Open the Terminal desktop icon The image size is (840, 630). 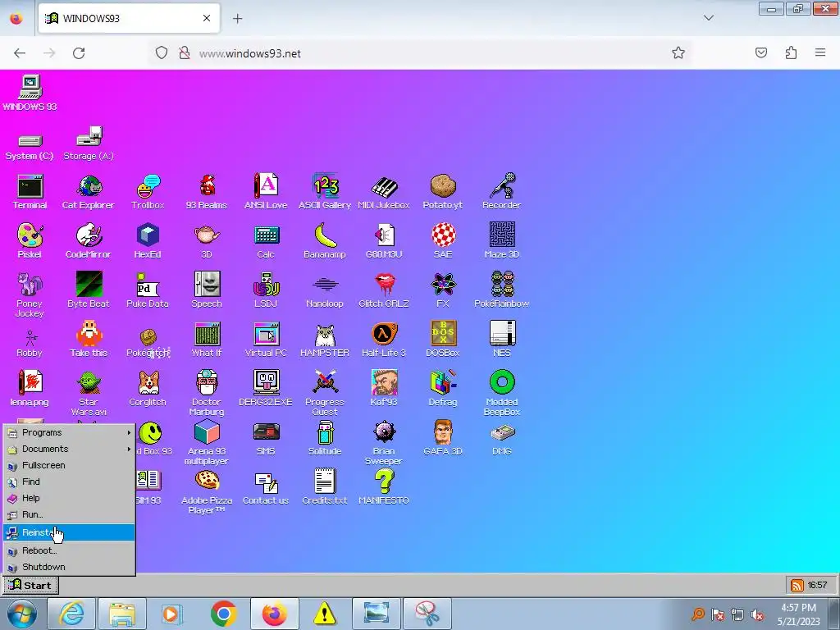tap(30, 191)
